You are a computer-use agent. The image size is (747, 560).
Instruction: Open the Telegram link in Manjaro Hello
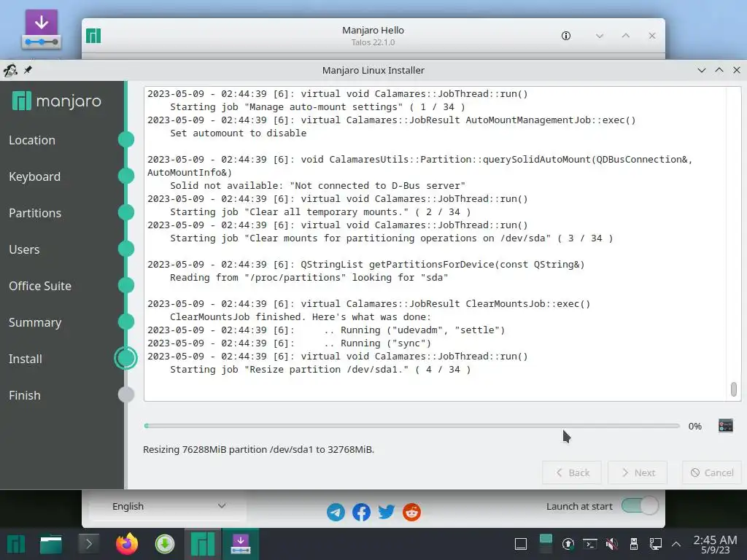336,513
